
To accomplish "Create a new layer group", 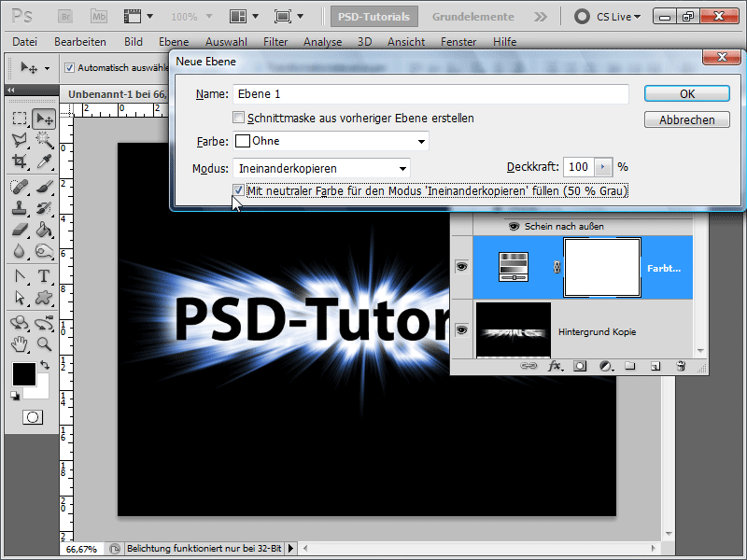I will 630,366.
